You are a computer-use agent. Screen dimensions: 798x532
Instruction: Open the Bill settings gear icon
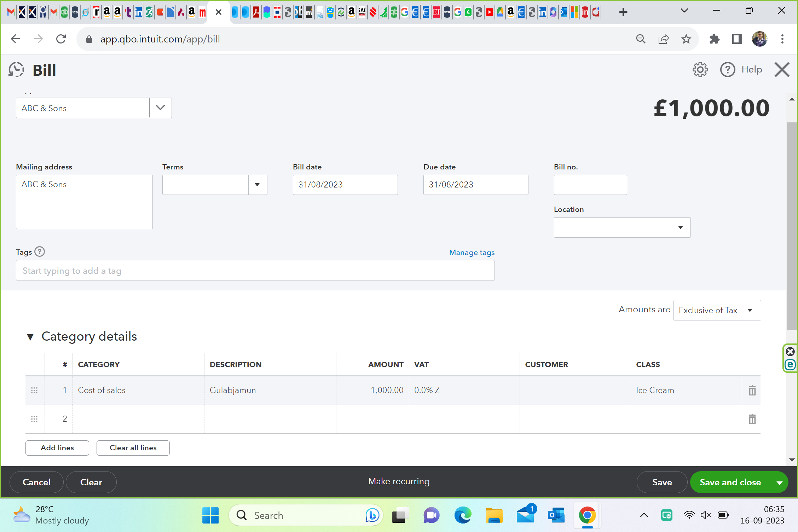(x=700, y=69)
